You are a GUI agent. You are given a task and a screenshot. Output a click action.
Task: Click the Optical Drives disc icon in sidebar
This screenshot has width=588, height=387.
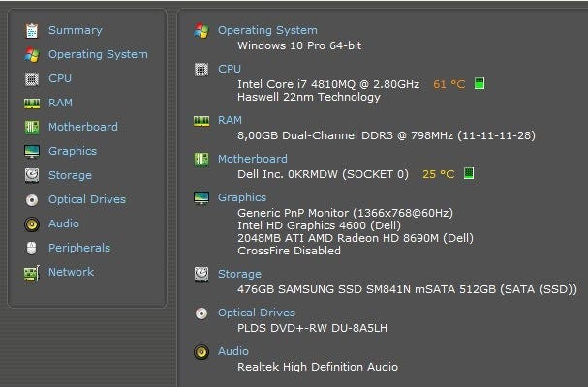click(x=32, y=200)
